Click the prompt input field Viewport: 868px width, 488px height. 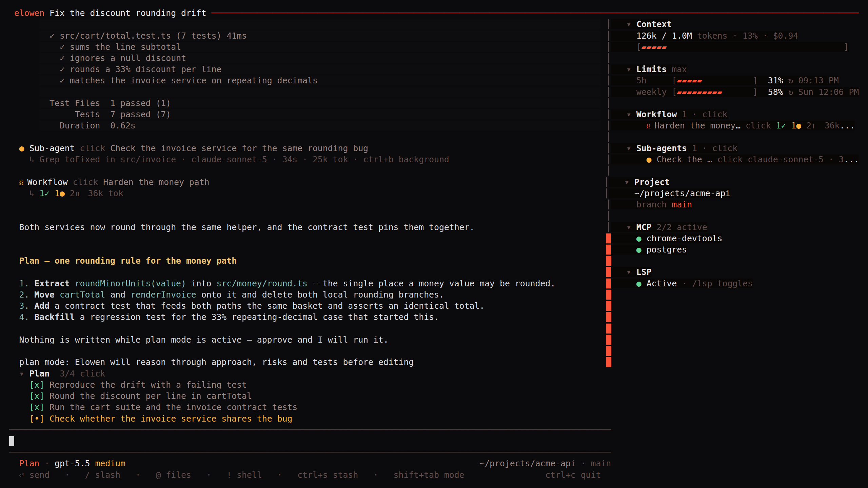310,441
